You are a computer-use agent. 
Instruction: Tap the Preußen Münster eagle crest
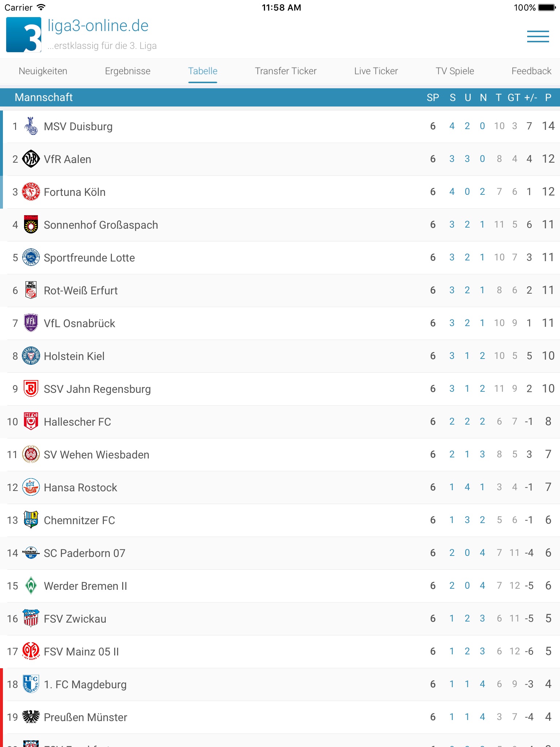31,717
